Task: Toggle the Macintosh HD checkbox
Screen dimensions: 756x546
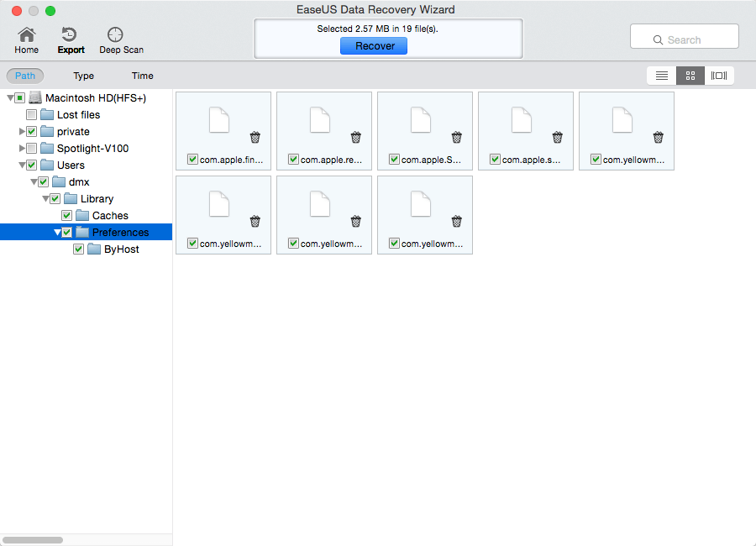Action: [x=20, y=98]
